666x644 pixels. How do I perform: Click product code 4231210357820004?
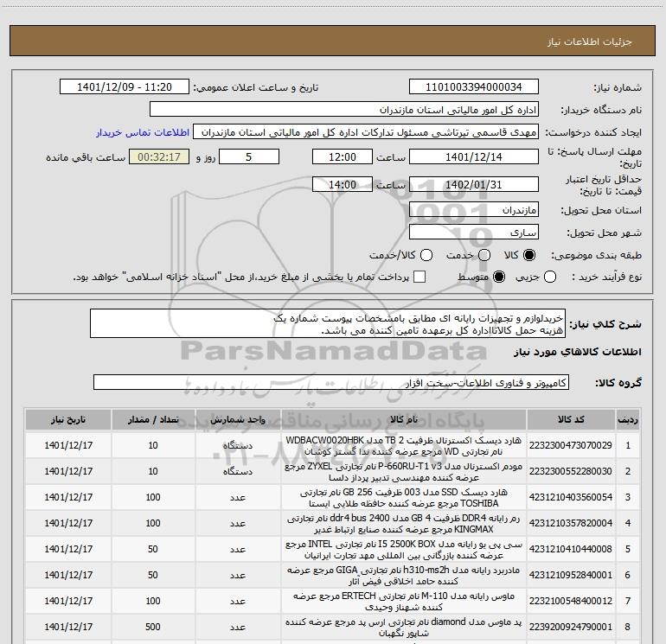point(571,523)
